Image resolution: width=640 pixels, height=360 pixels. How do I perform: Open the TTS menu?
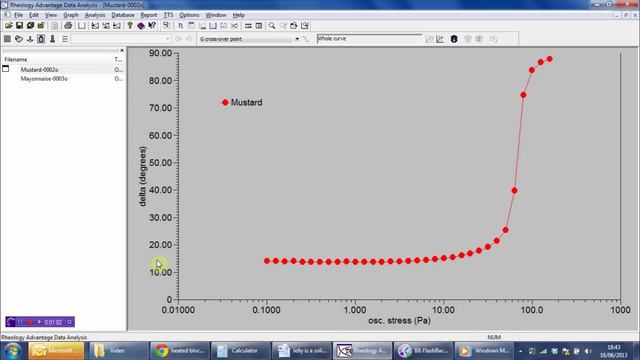pyautogui.click(x=168, y=15)
